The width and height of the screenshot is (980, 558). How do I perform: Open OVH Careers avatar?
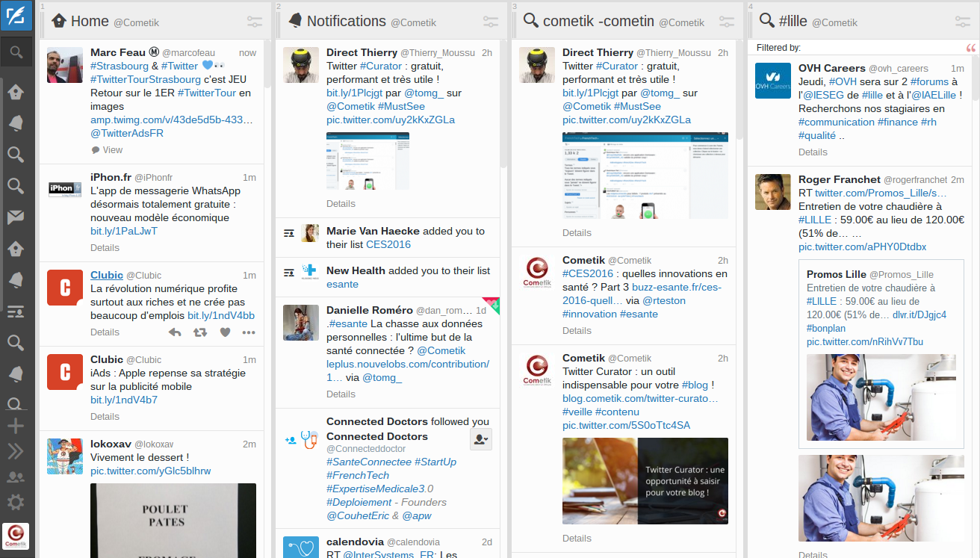coord(773,81)
